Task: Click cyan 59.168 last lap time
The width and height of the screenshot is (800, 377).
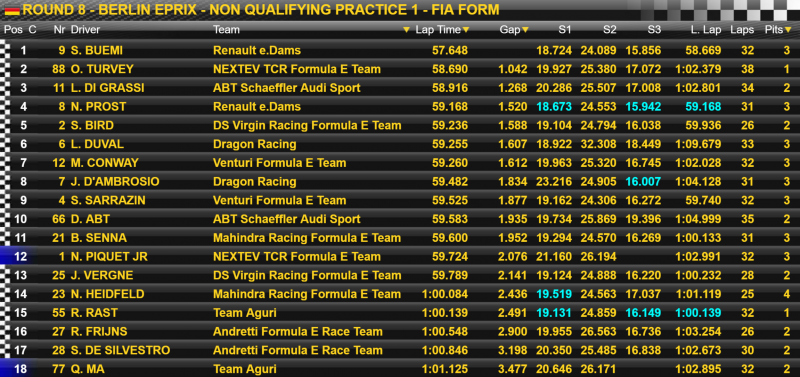Action: point(706,107)
